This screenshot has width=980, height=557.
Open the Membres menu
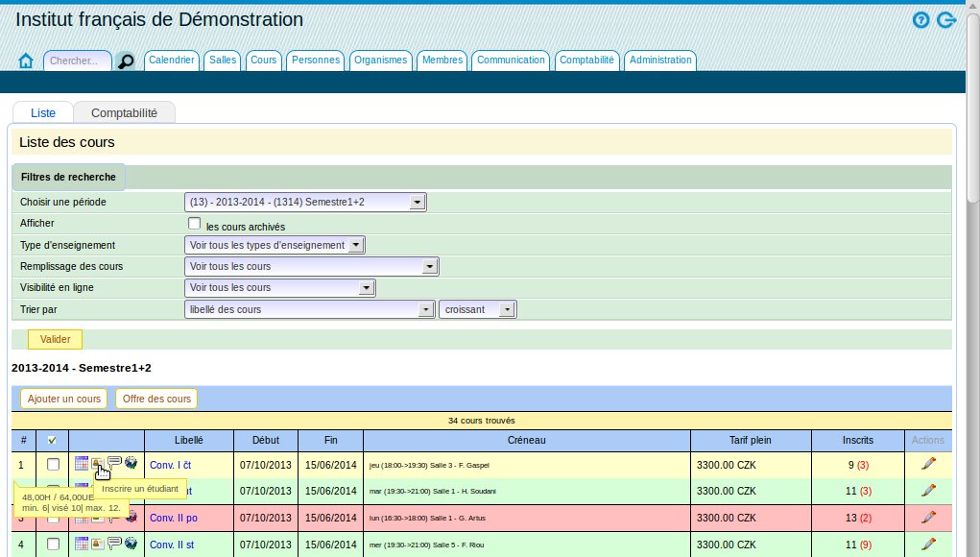(442, 60)
